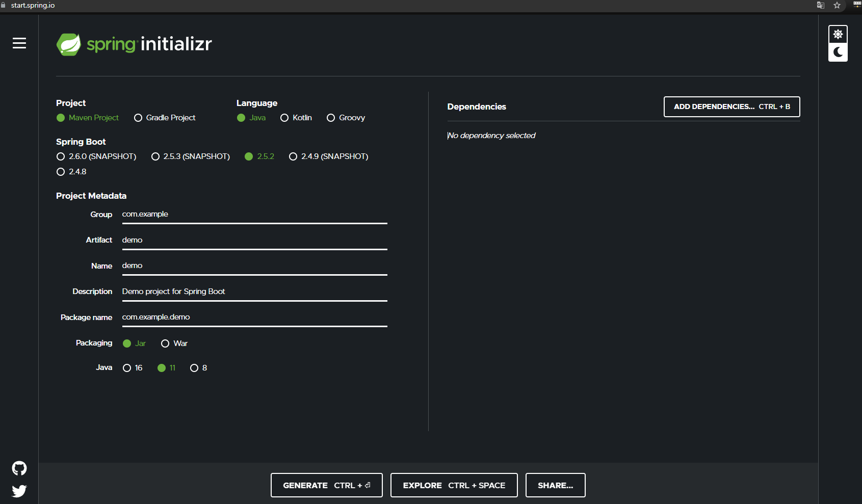
Task: Click the Project heading
Action: click(71, 103)
